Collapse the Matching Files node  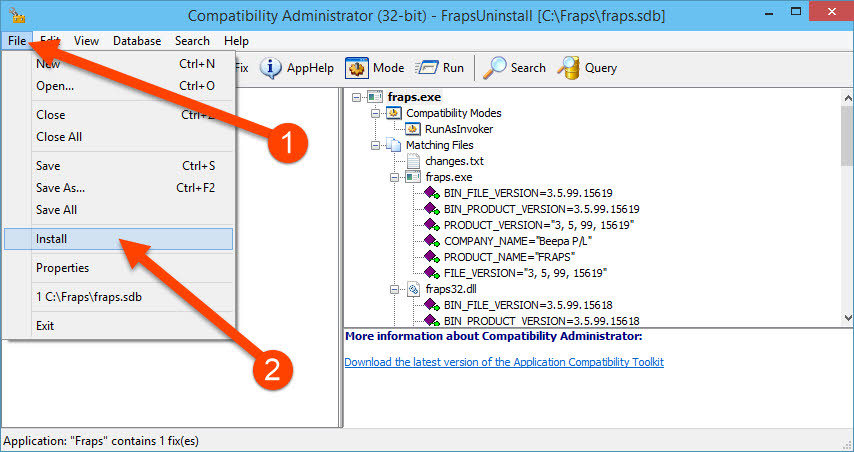376,145
